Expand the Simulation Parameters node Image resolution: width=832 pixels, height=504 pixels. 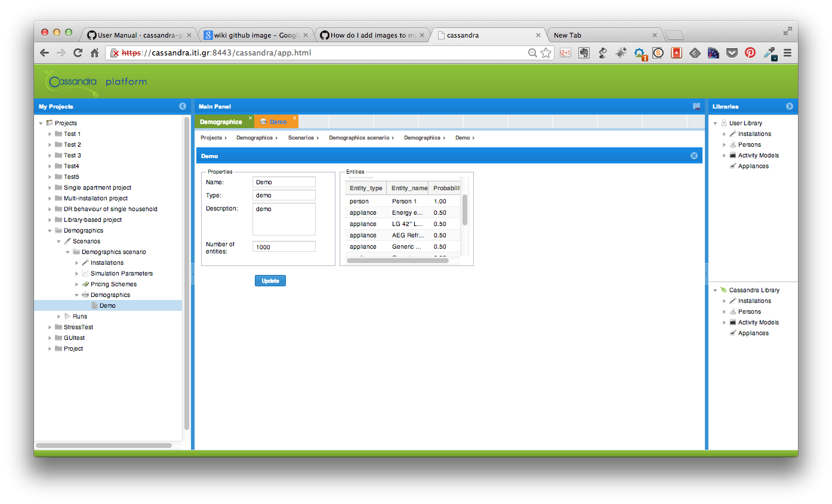click(x=76, y=273)
